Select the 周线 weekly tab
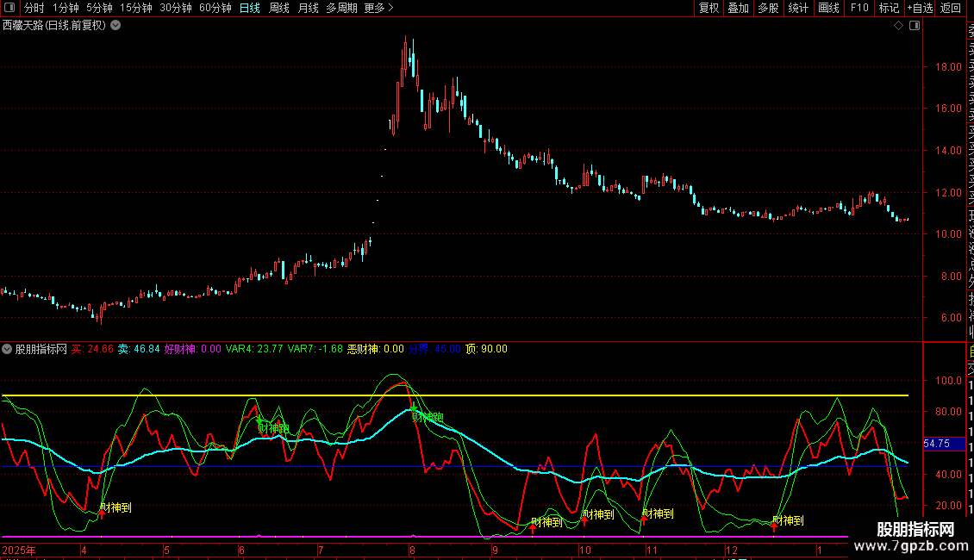 coord(278,8)
